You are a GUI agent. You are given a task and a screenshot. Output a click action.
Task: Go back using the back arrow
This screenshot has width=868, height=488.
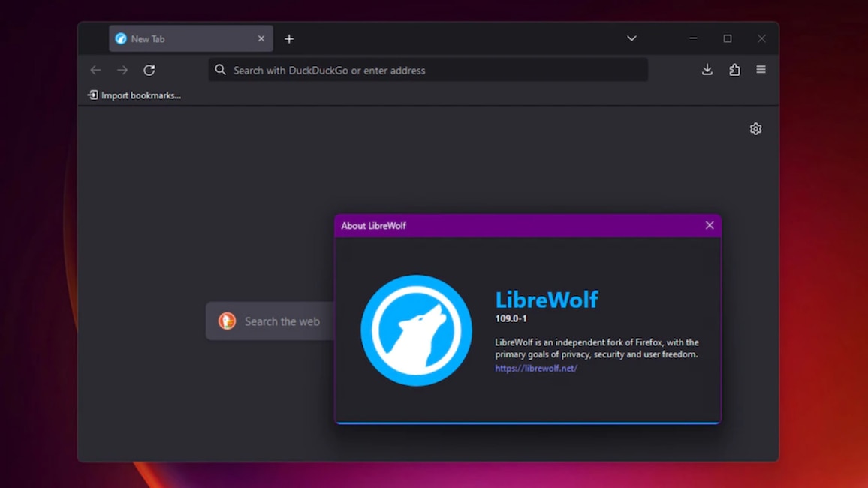click(x=95, y=71)
